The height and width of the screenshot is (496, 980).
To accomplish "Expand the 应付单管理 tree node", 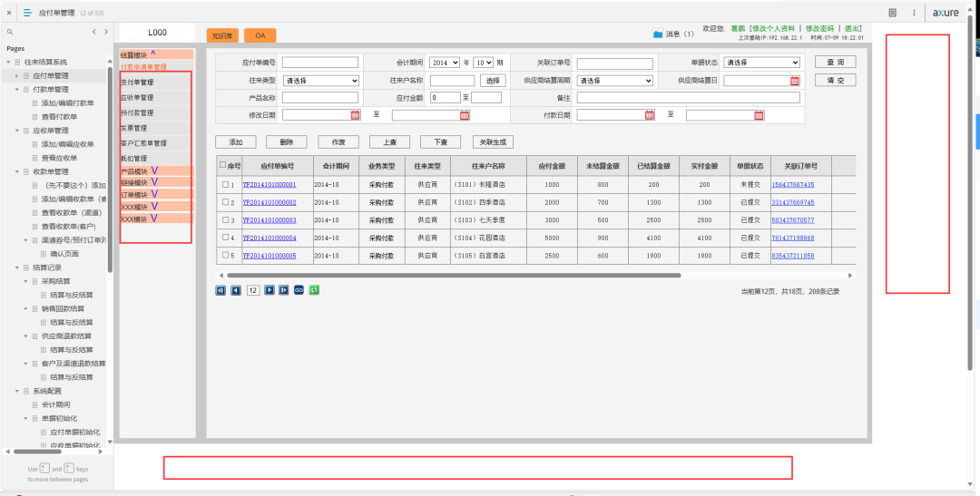I will (x=17, y=75).
